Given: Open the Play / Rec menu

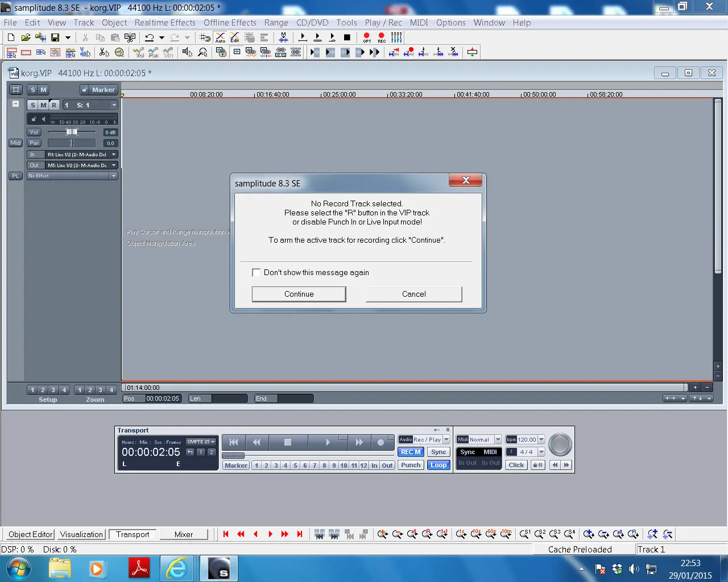Looking at the screenshot, I should tap(383, 23).
